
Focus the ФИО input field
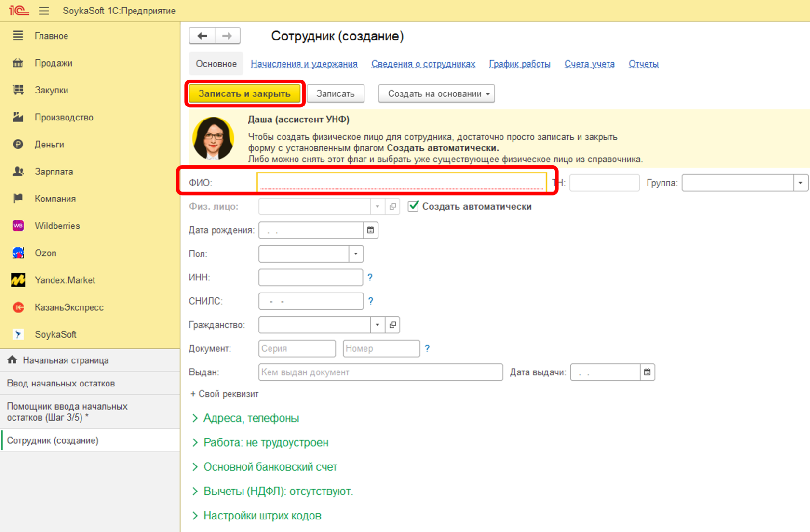point(402,183)
